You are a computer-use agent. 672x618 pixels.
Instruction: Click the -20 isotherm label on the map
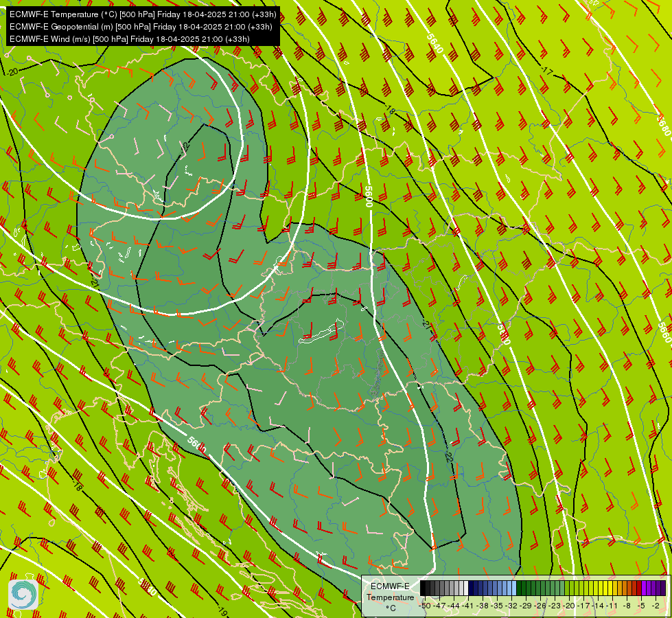click(12, 71)
